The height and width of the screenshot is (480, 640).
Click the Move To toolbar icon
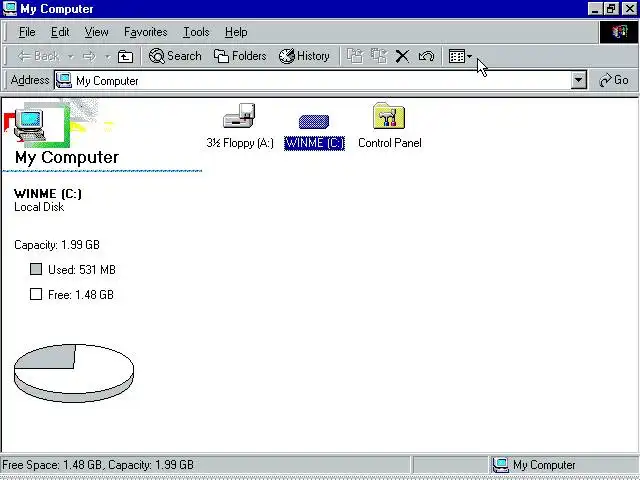pos(355,56)
